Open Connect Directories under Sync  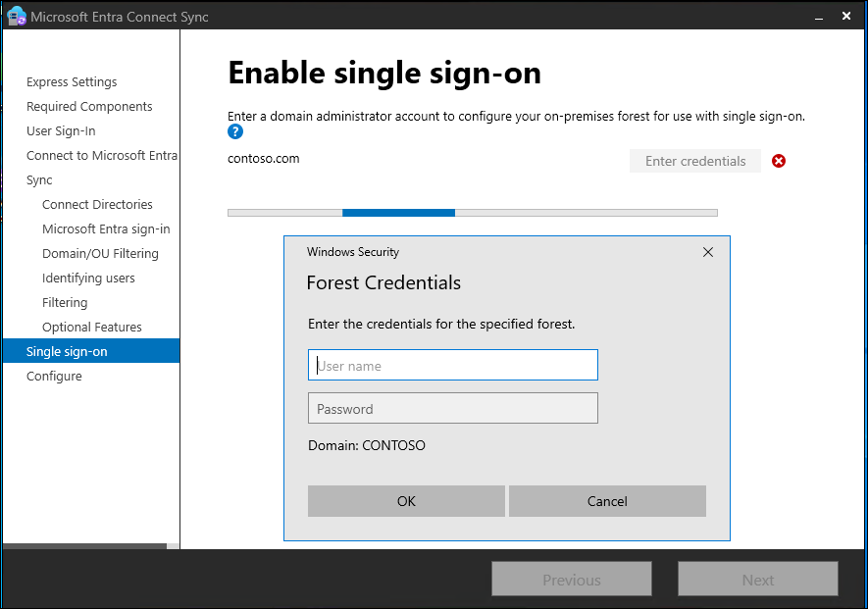coord(97,205)
